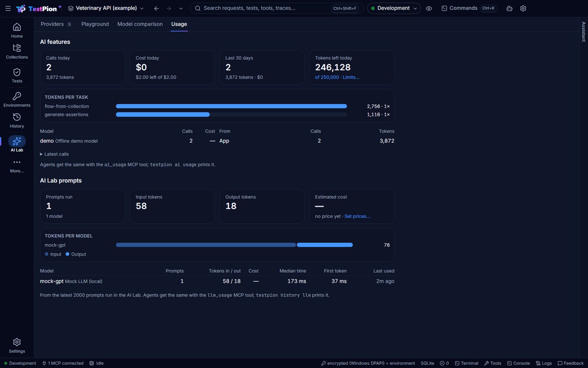588x368 pixels.
Task: Open the Environments sidebar section
Action: (x=17, y=100)
